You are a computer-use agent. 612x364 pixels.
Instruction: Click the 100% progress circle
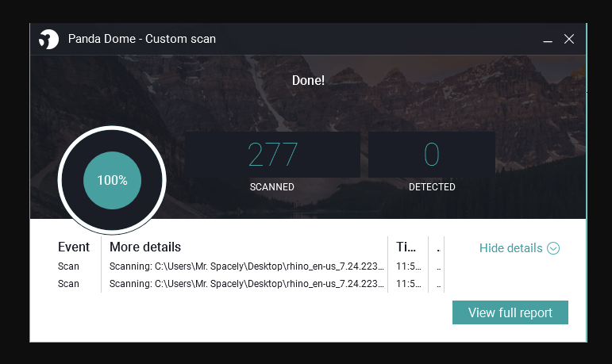(112, 180)
